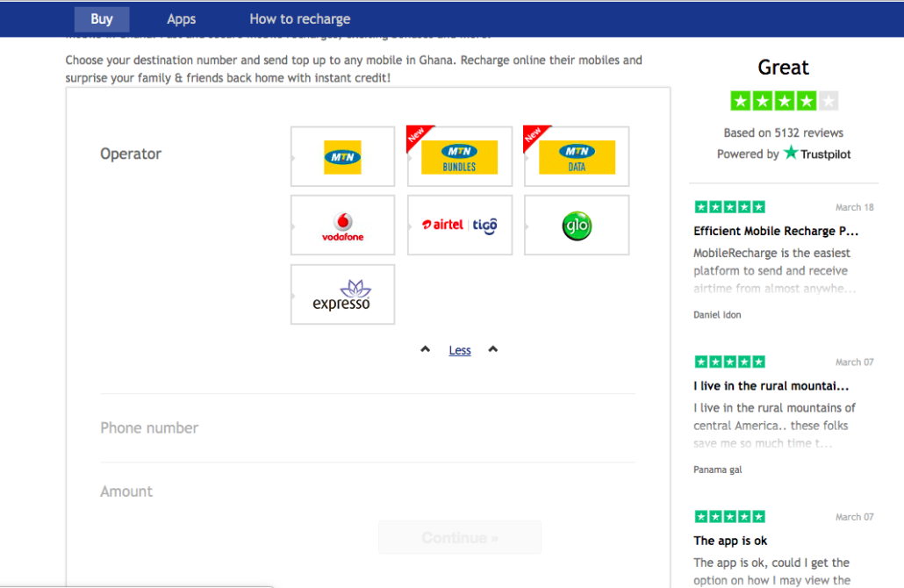Click the Trustpilot star logo
Screen dimensions: 904x588
791,153
